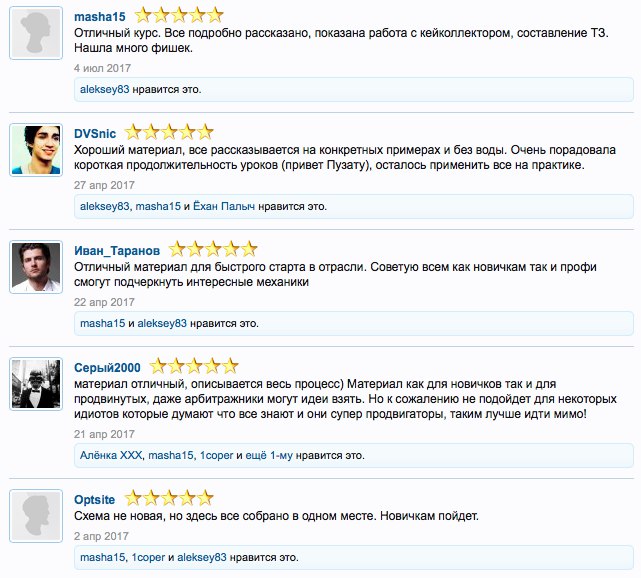Visit Иван_Таранов's profile via username

pos(117,249)
